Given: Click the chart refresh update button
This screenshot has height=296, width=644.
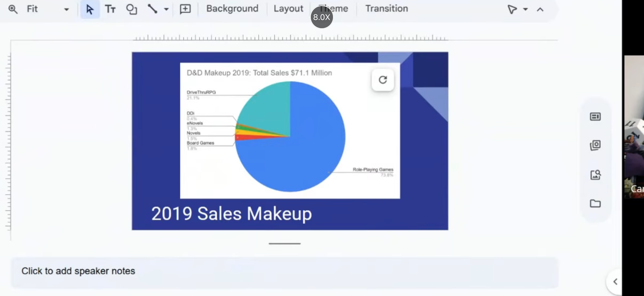Looking at the screenshot, I should (383, 80).
